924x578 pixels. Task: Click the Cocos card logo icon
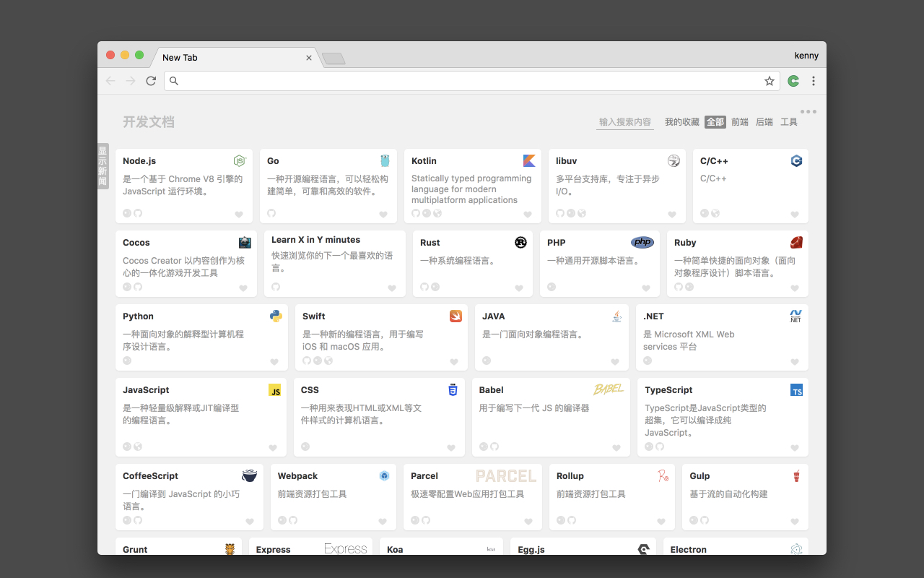coord(245,243)
